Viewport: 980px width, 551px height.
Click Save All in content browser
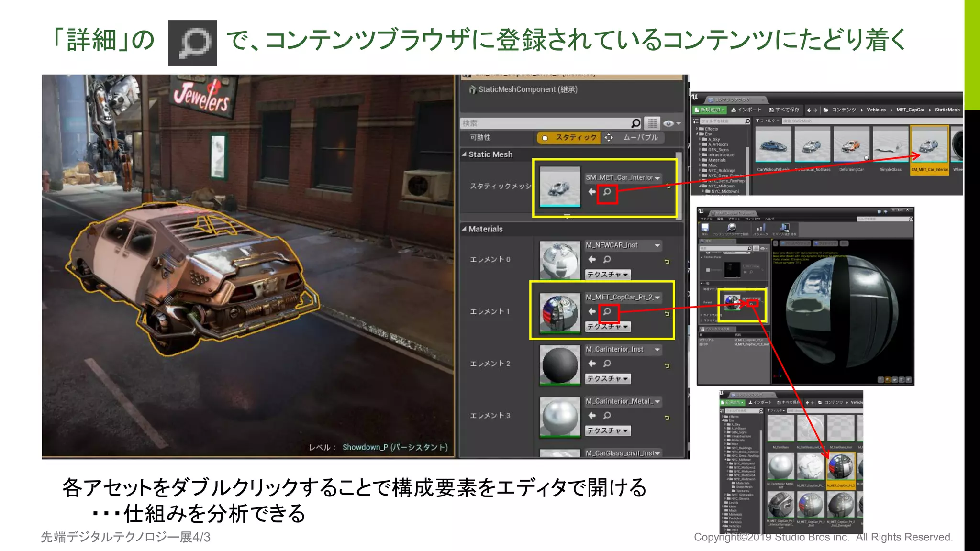click(784, 110)
